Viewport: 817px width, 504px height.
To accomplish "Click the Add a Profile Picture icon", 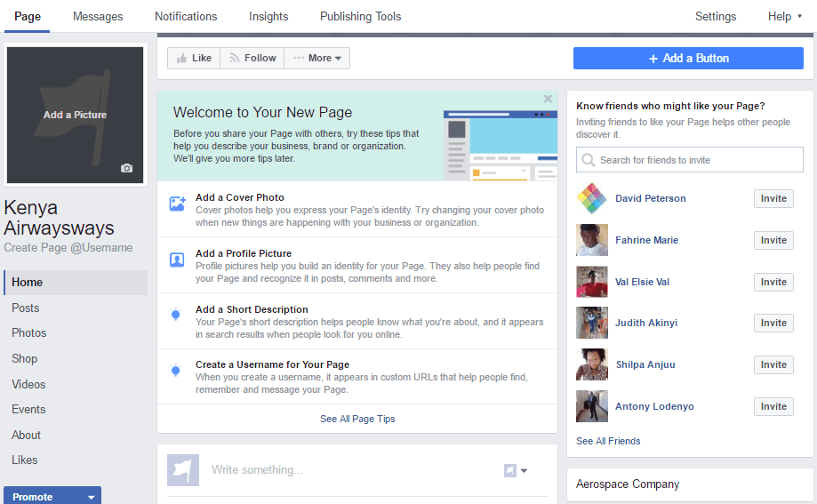I will (177, 260).
